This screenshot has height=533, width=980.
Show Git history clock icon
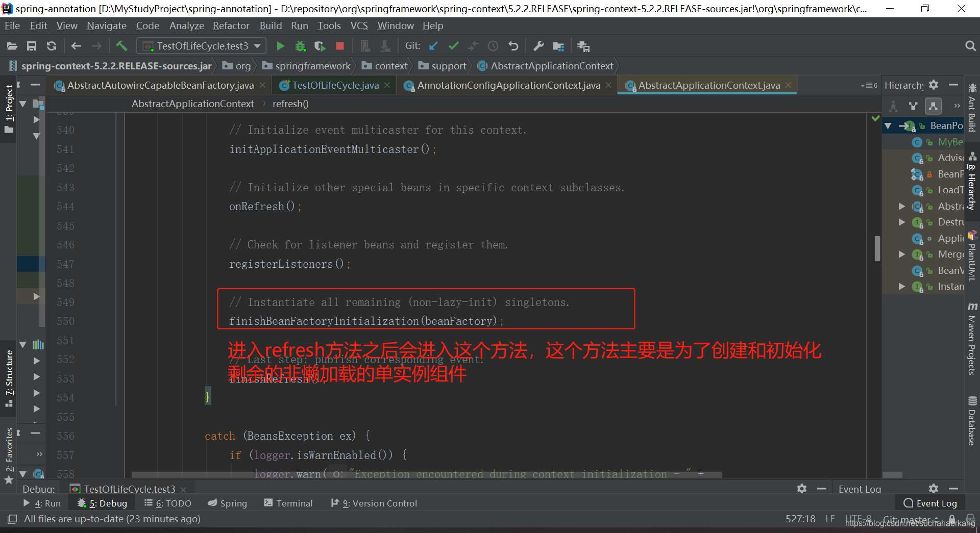tap(493, 46)
